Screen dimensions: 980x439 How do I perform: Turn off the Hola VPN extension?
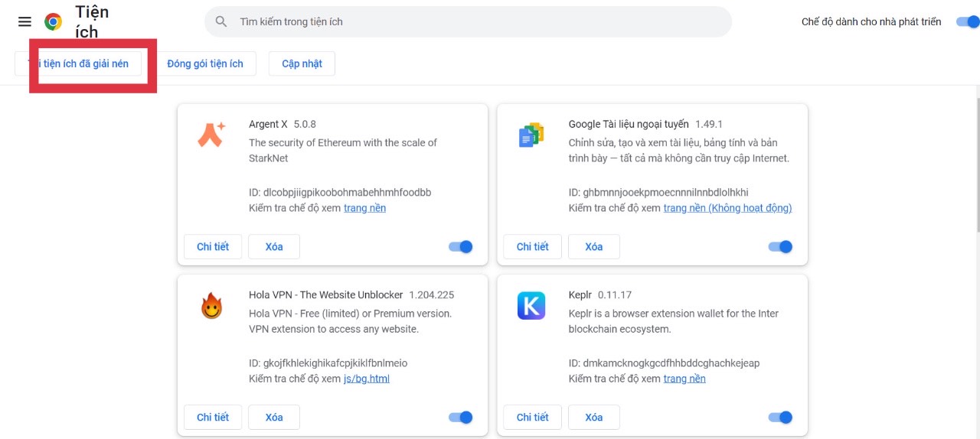coord(461,417)
